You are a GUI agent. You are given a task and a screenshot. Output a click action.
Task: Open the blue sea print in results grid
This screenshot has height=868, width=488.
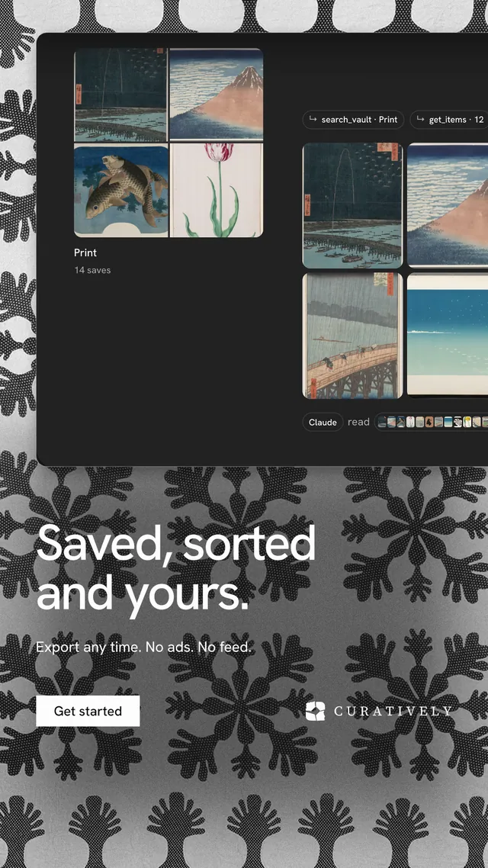tap(448, 334)
